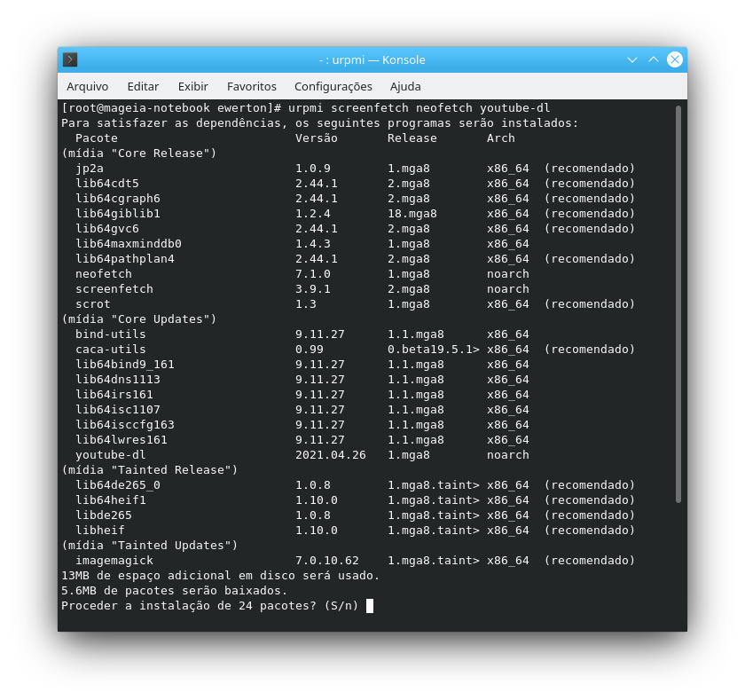Maximize the Konsole window

pyautogui.click(x=654, y=59)
